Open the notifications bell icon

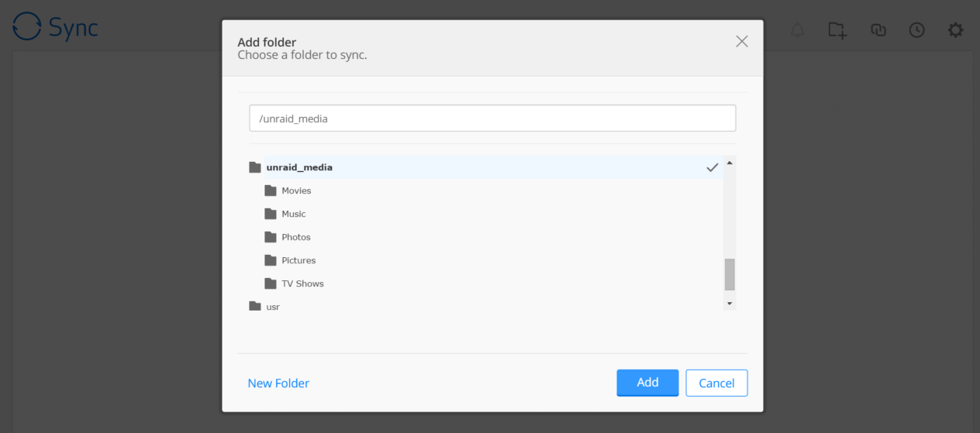tap(797, 30)
